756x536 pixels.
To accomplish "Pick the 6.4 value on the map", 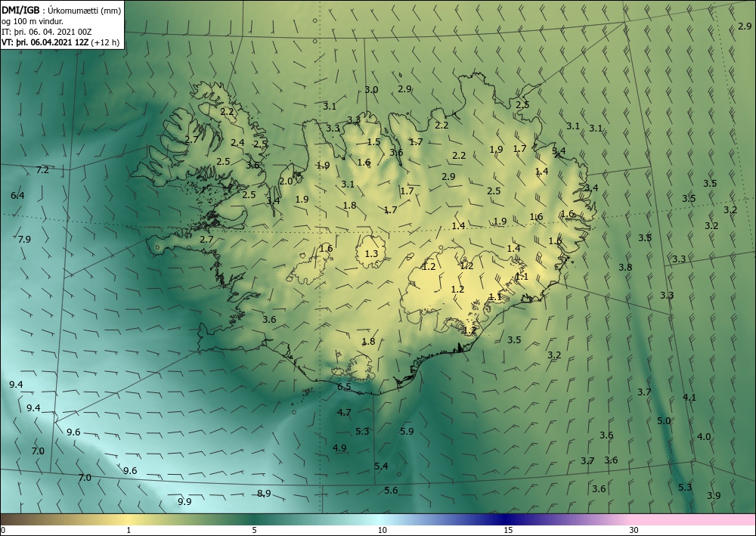I will tap(17, 195).
